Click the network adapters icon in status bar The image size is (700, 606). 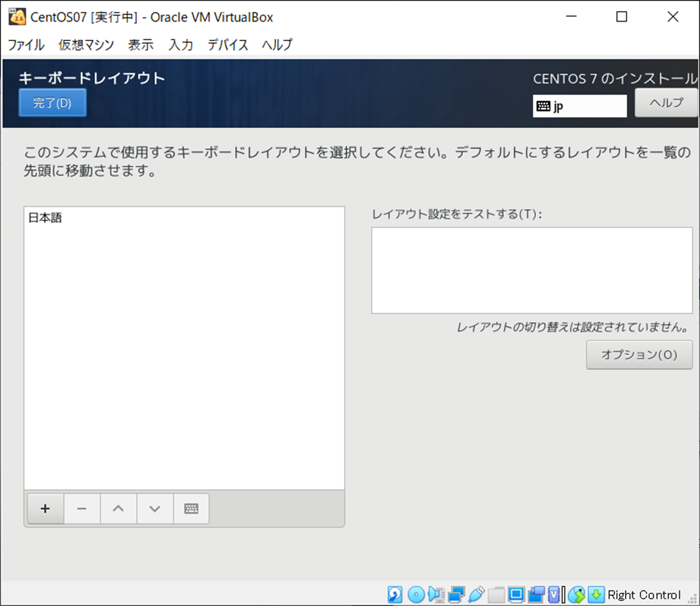456,594
